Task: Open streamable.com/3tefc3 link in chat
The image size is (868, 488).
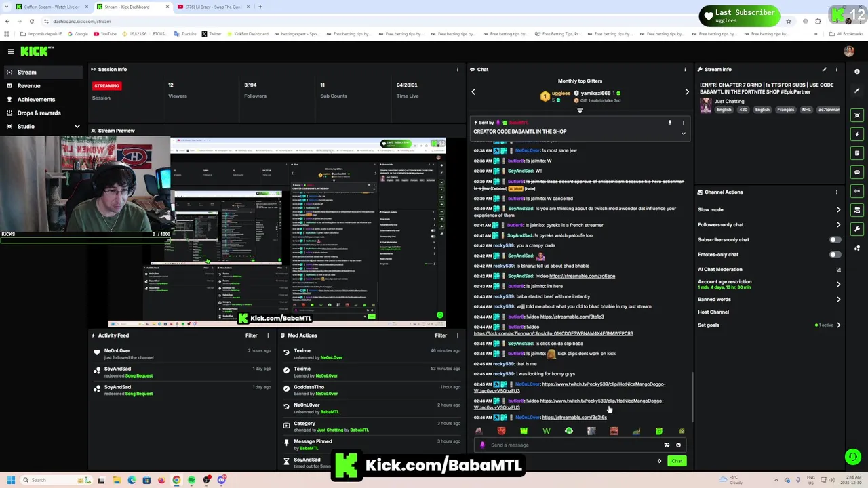Action: [572, 317]
